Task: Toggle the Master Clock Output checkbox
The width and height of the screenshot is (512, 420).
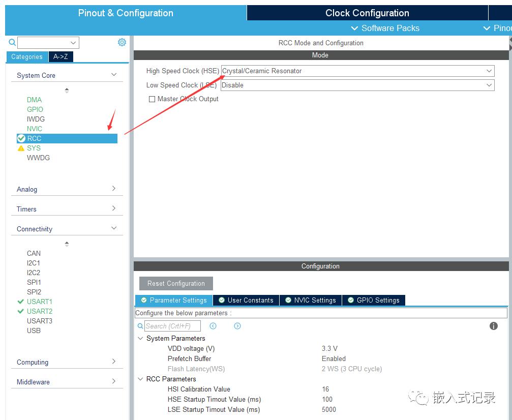Action: [152, 99]
